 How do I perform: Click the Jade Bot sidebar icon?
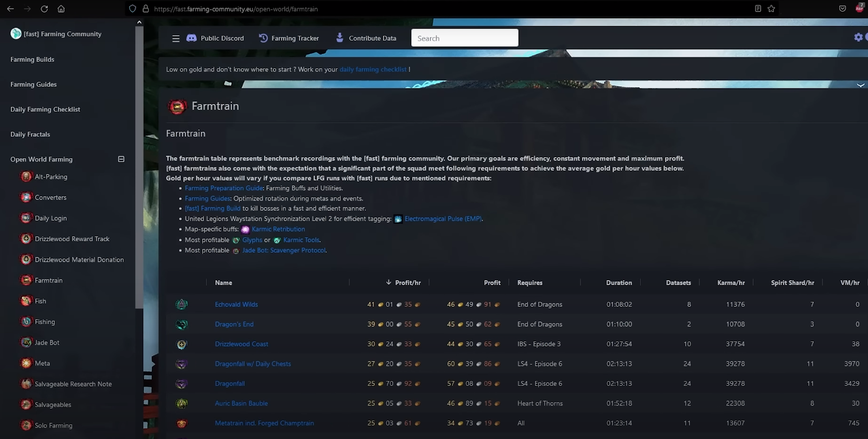tap(26, 343)
